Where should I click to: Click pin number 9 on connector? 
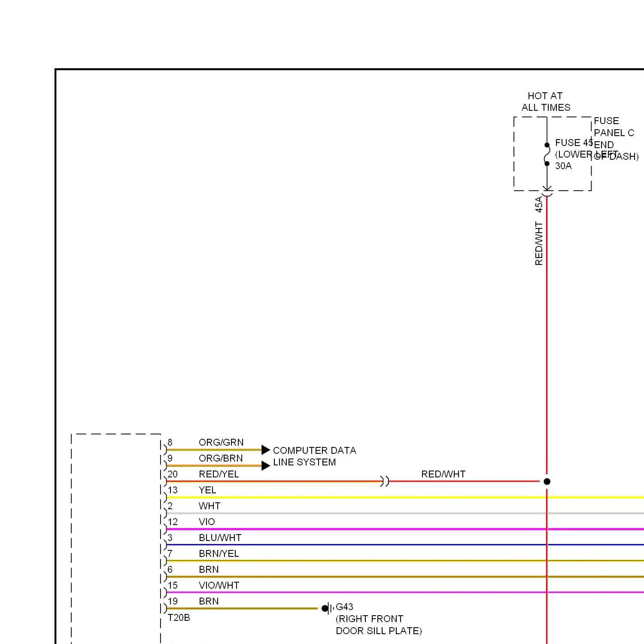click(x=170, y=458)
